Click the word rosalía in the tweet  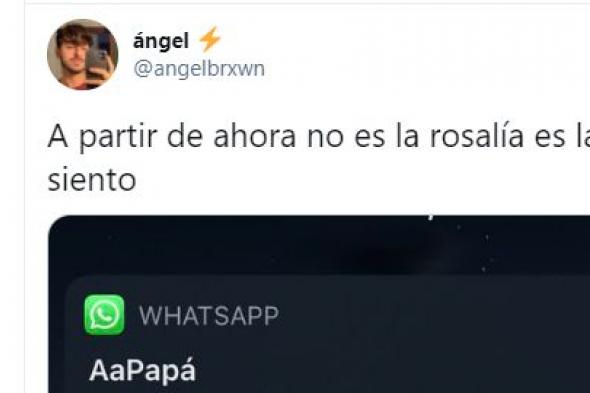[477, 136]
